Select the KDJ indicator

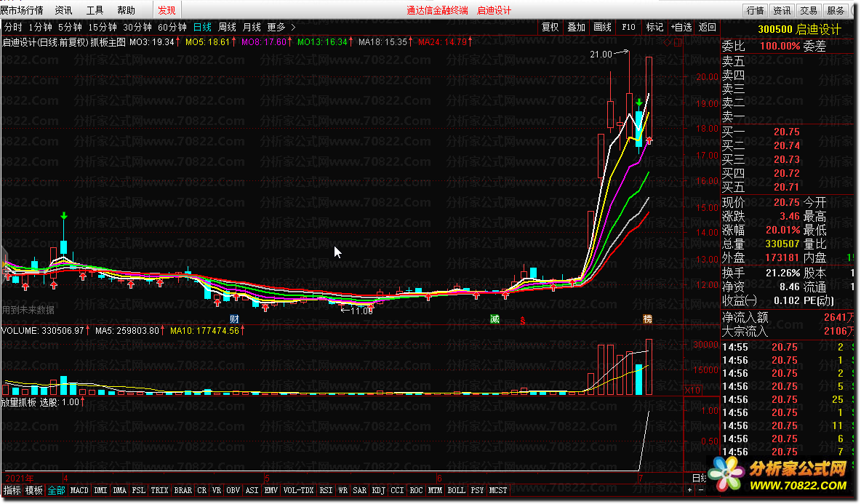point(378,490)
